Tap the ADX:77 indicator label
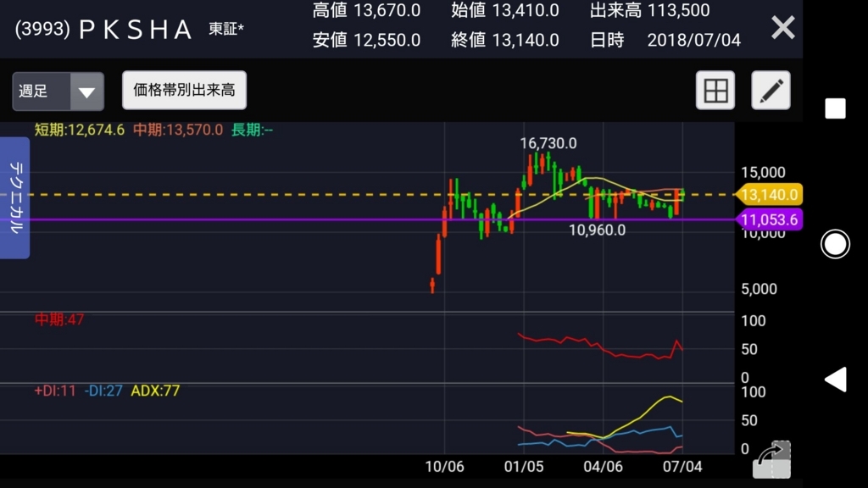 click(155, 391)
